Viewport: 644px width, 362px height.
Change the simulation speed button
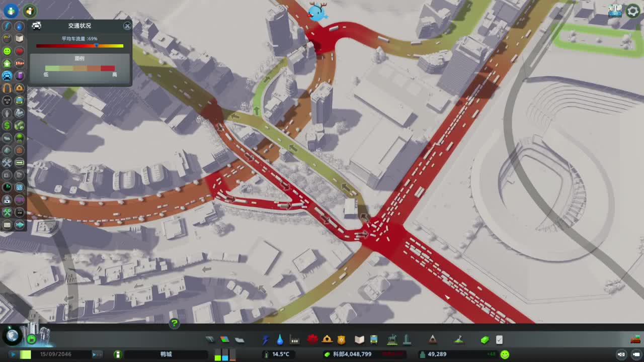click(97, 354)
